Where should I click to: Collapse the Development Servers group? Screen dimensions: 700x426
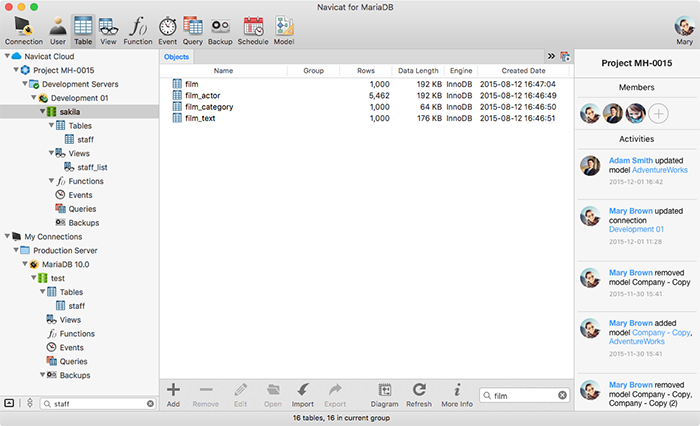point(25,84)
